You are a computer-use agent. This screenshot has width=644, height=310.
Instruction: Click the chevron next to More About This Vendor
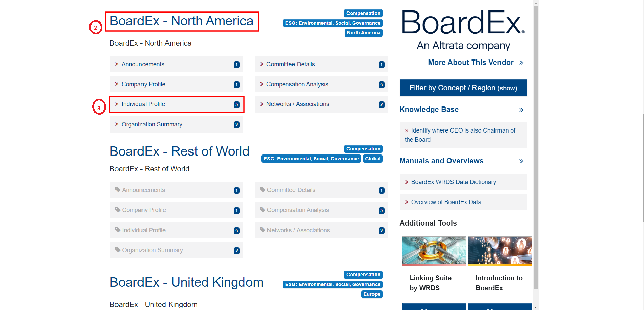(x=521, y=63)
